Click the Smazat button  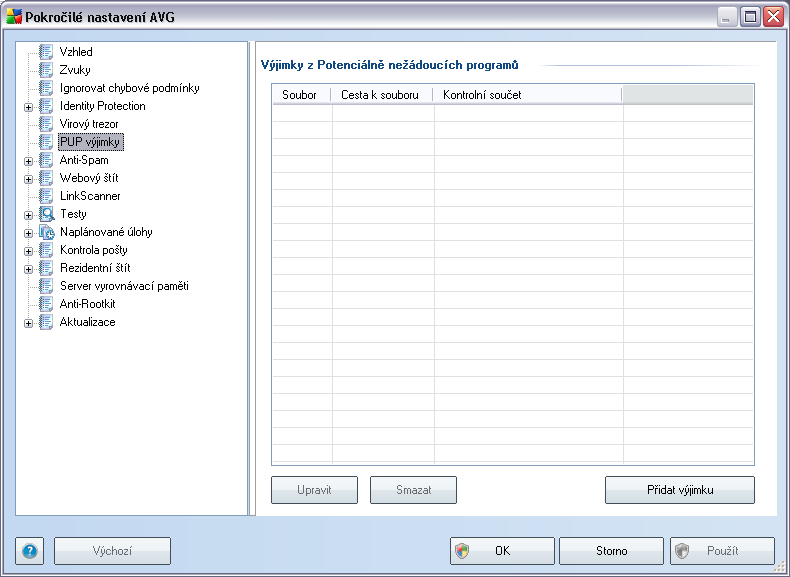(x=413, y=490)
